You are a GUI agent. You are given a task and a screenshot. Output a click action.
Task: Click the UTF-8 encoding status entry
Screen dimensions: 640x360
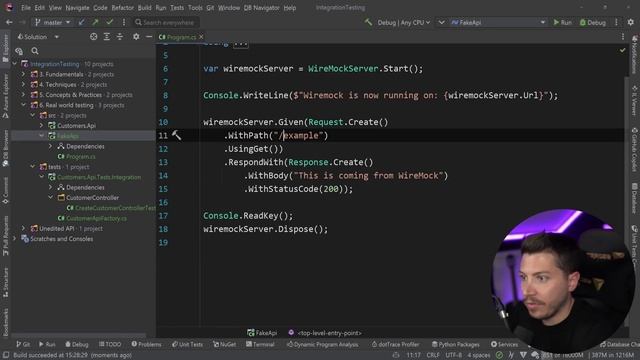click(453, 355)
